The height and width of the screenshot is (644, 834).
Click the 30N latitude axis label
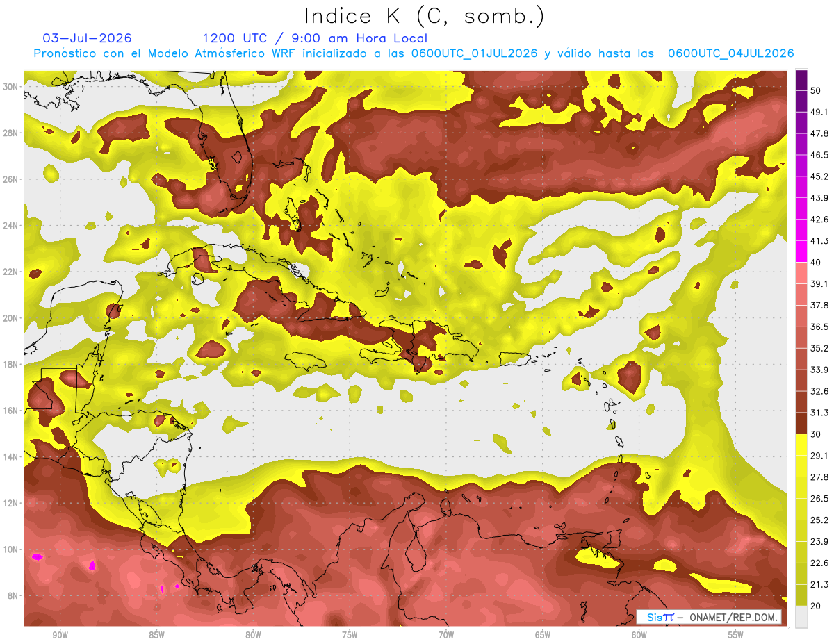[x=11, y=87]
